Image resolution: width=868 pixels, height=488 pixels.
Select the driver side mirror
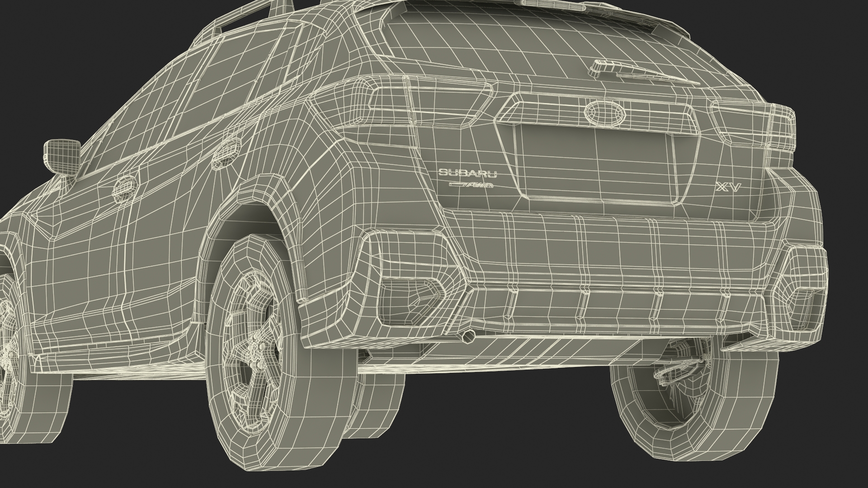tap(61, 155)
